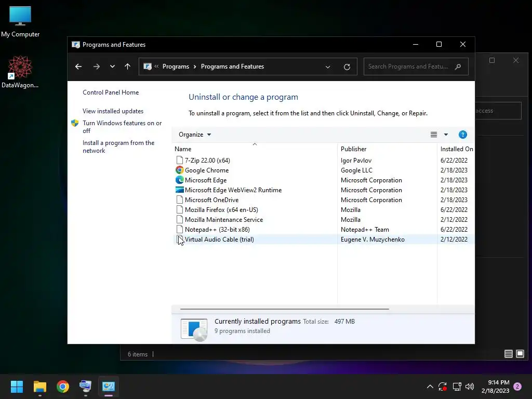This screenshot has width=532, height=399.
Task: Open the clock showing 9:14 PM
Action: click(495, 387)
